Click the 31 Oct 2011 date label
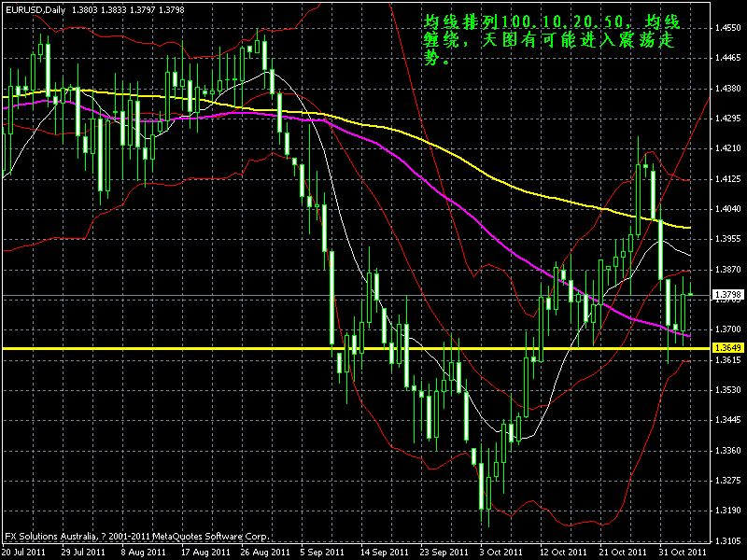The image size is (747, 560). click(x=681, y=552)
